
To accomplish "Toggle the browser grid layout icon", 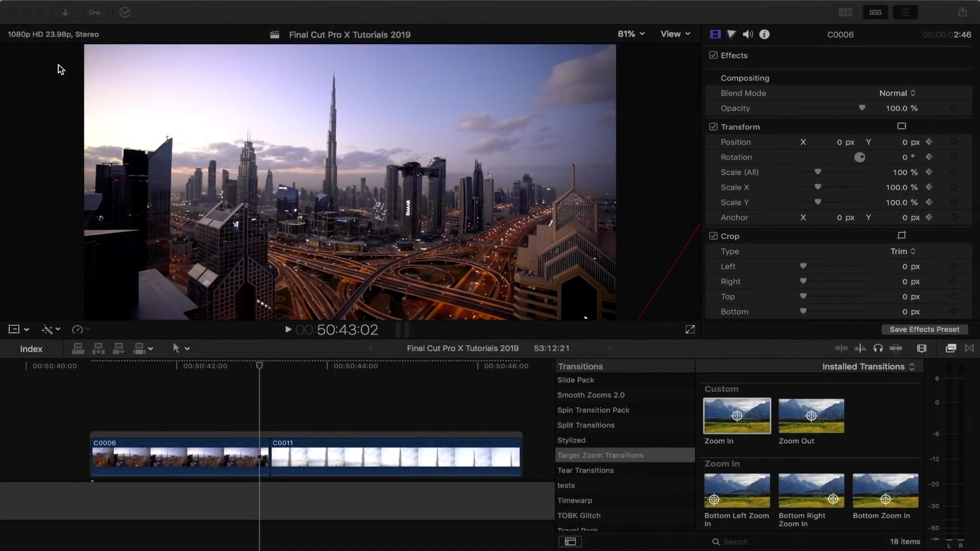I will 845,12.
